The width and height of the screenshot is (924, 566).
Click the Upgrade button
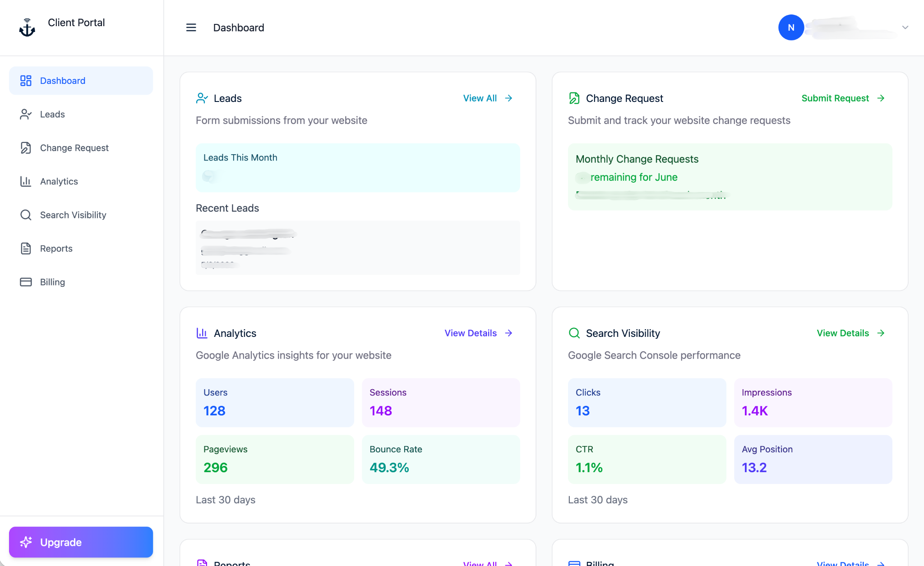[x=81, y=542]
